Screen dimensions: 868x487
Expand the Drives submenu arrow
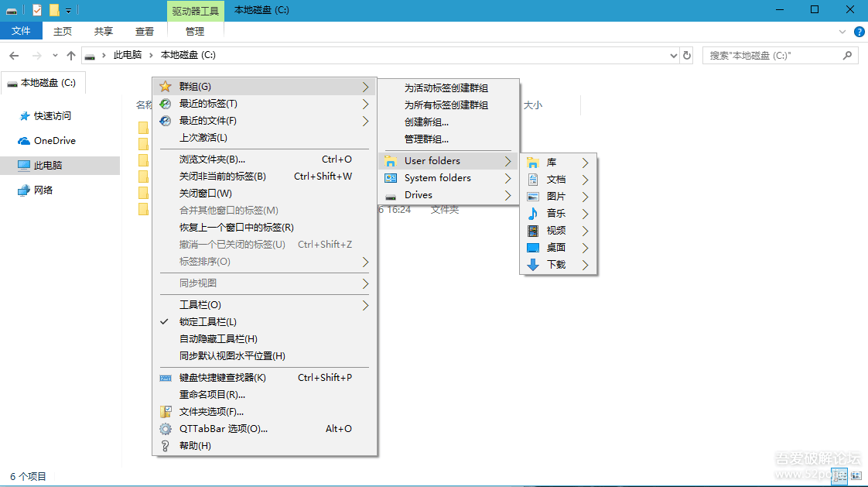point(507,195)
